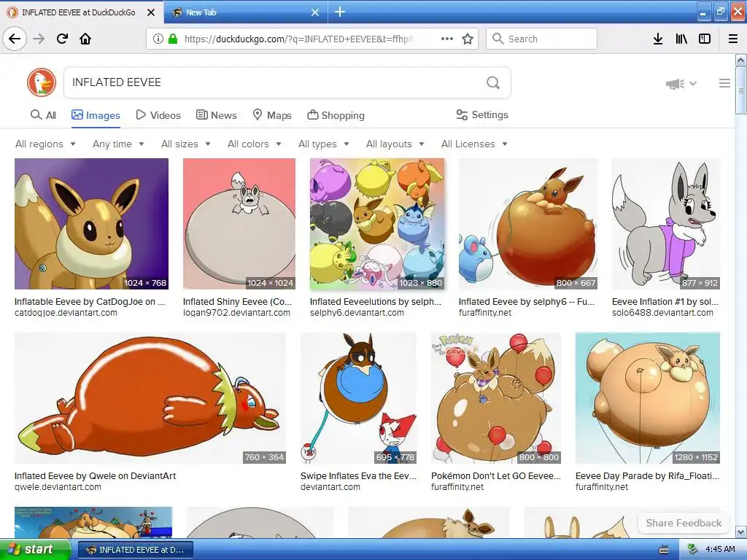Click selphy6.deviantart.com source link
Screen dimensions: 747x560
(357, 313)
